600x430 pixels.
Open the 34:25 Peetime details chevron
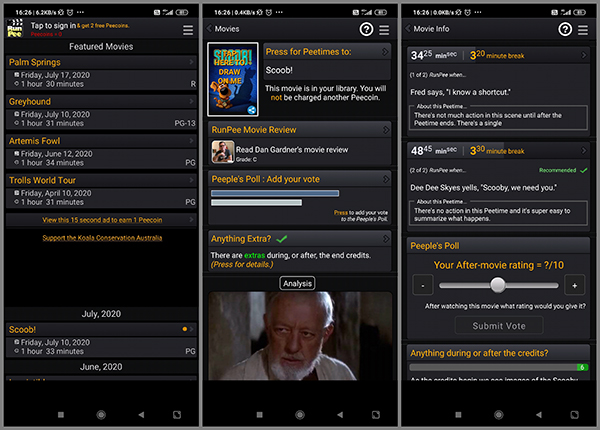coord(584,55)
